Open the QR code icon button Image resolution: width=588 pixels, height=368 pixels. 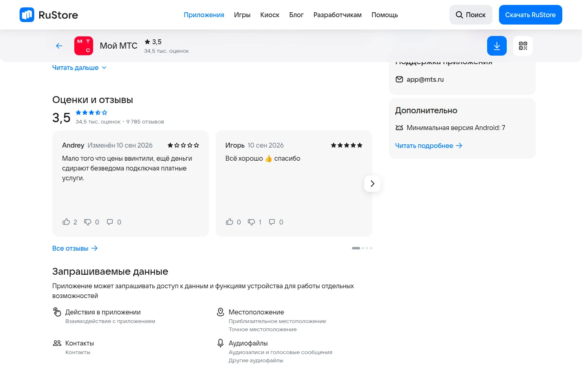523,46
